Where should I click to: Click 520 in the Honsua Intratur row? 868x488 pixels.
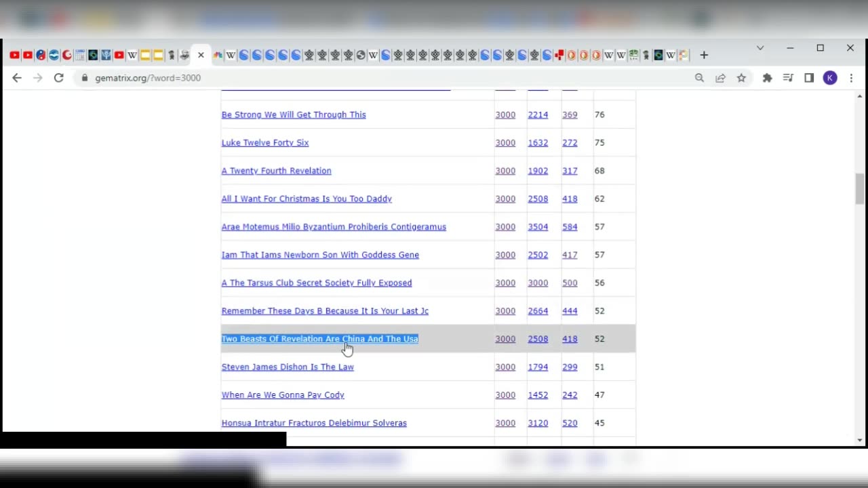click(x=570, y=423)
